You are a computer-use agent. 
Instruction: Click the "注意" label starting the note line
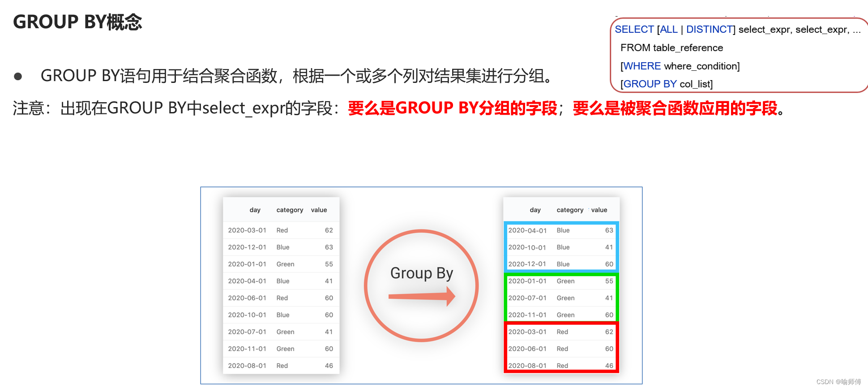[29, 108]
